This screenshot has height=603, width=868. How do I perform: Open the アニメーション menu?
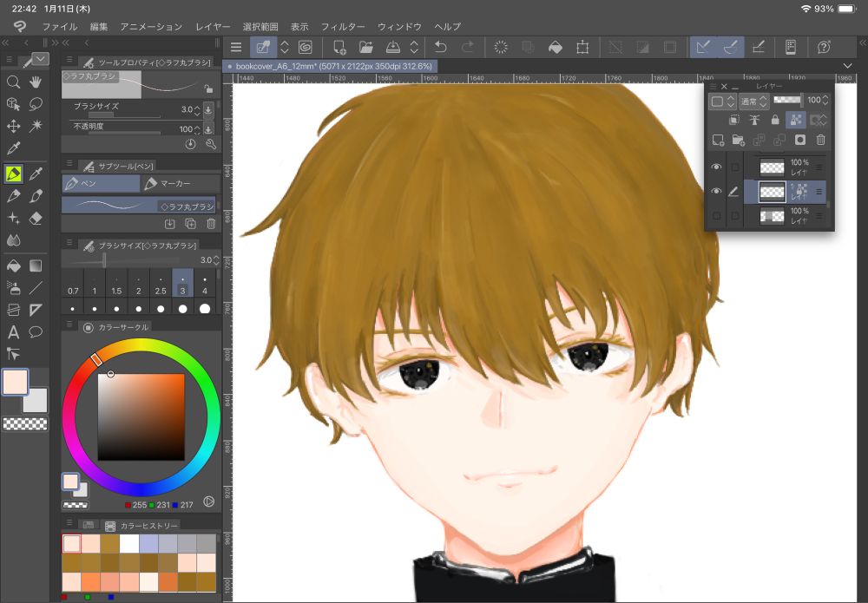[151, 27]
